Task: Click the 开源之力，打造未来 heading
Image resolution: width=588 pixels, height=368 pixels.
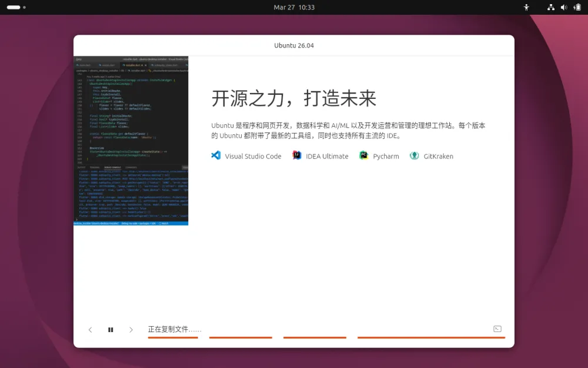Action: point(293,98)
